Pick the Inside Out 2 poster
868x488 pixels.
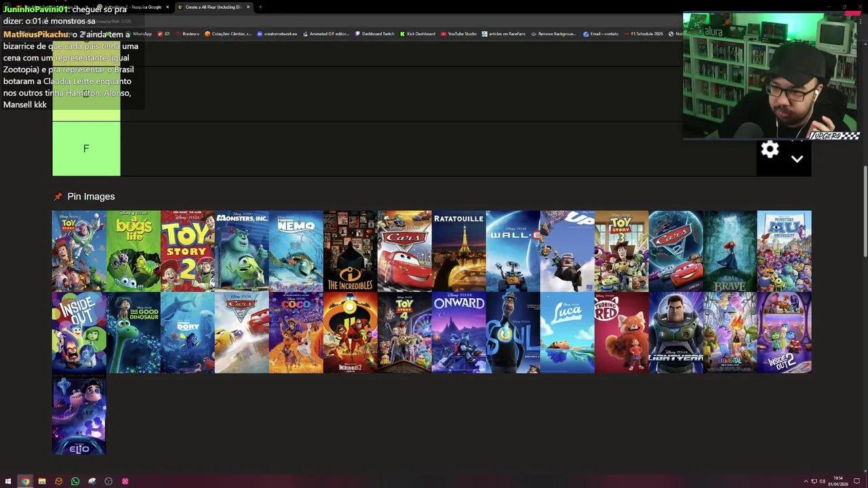(785, 333)
